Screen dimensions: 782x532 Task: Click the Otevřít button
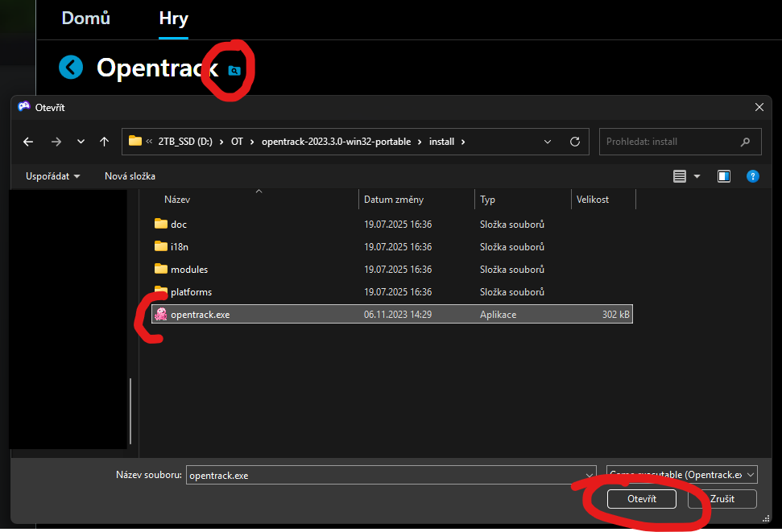click(x=641, y=498)
